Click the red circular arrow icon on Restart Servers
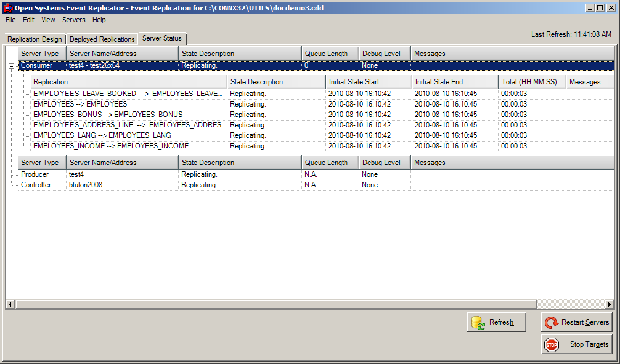 click(x=553, y=322)
